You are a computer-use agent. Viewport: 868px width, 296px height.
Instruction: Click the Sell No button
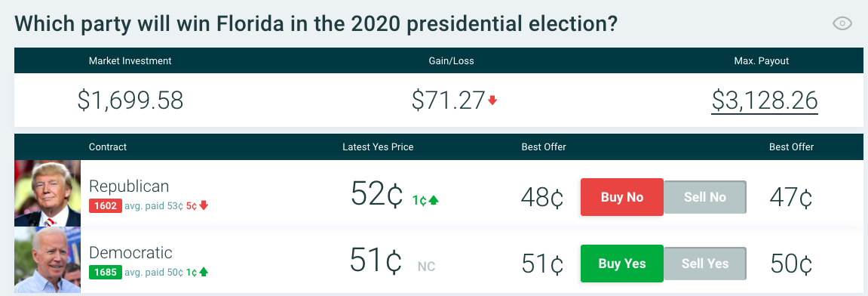tap(704, 197)
